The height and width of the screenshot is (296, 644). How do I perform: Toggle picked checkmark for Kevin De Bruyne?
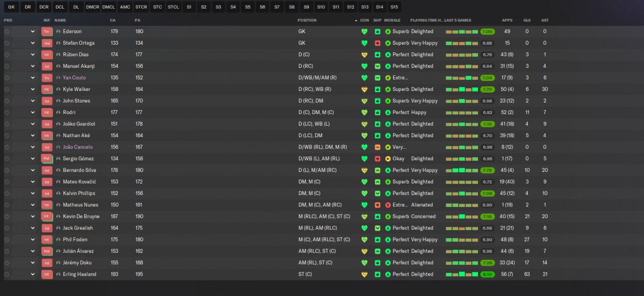point(7,216)
